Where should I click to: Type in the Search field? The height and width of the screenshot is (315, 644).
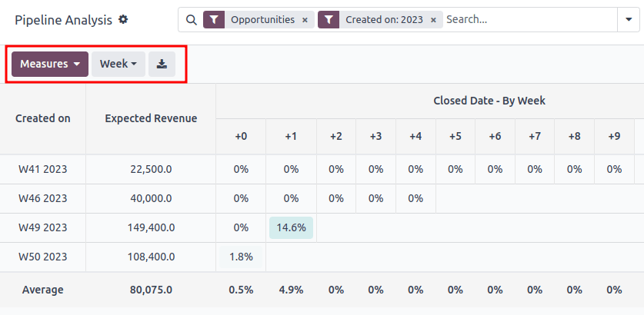click(527, 20)
